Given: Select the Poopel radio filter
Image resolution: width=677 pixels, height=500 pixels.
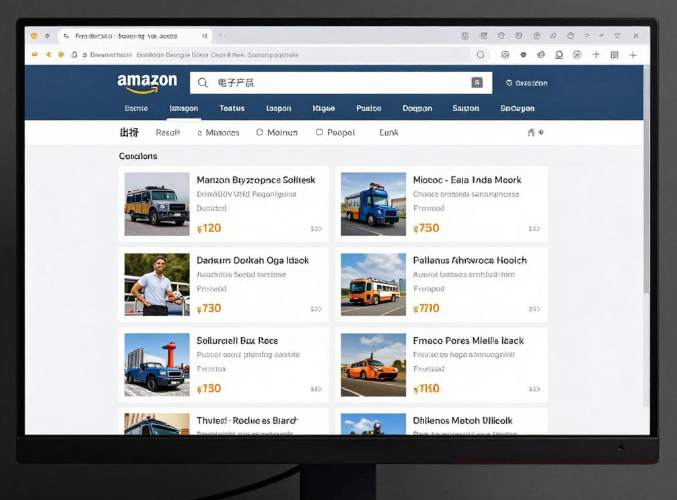Looking at the screenshot, I should (319, 132).
